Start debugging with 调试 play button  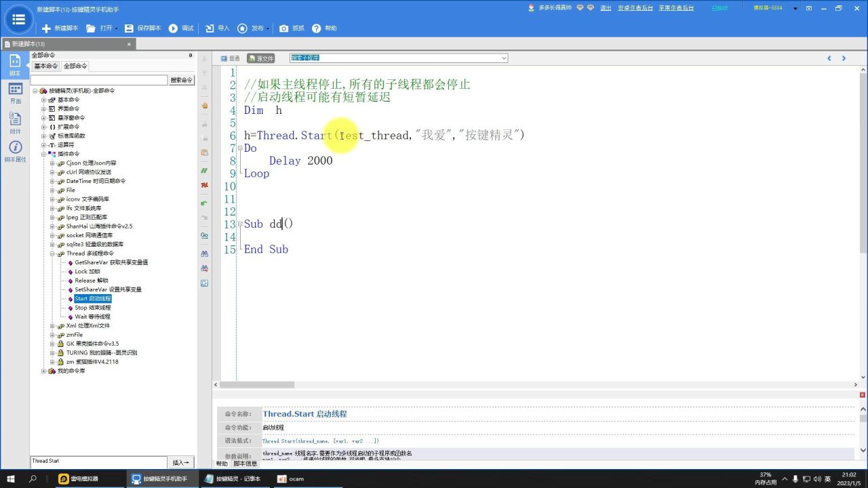click(173, 28)
